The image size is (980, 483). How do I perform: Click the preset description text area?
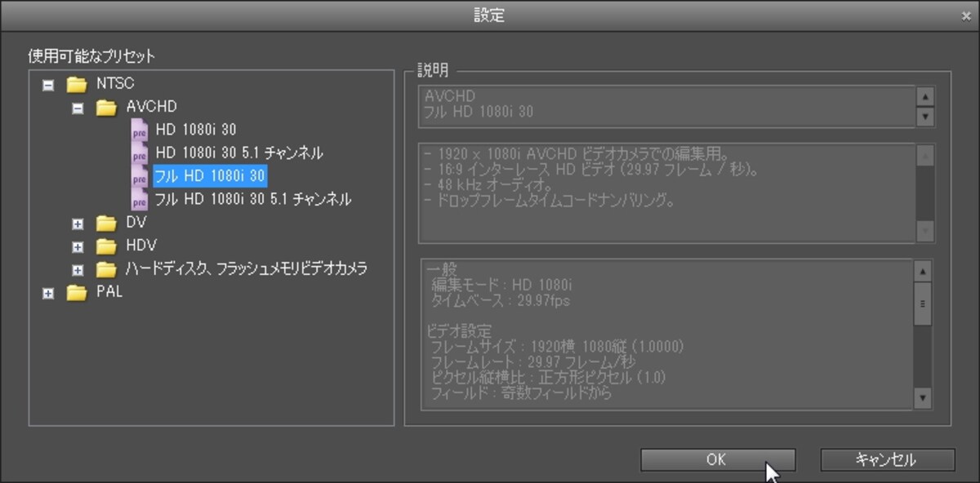pyautogui.click(x=666, y=193)
